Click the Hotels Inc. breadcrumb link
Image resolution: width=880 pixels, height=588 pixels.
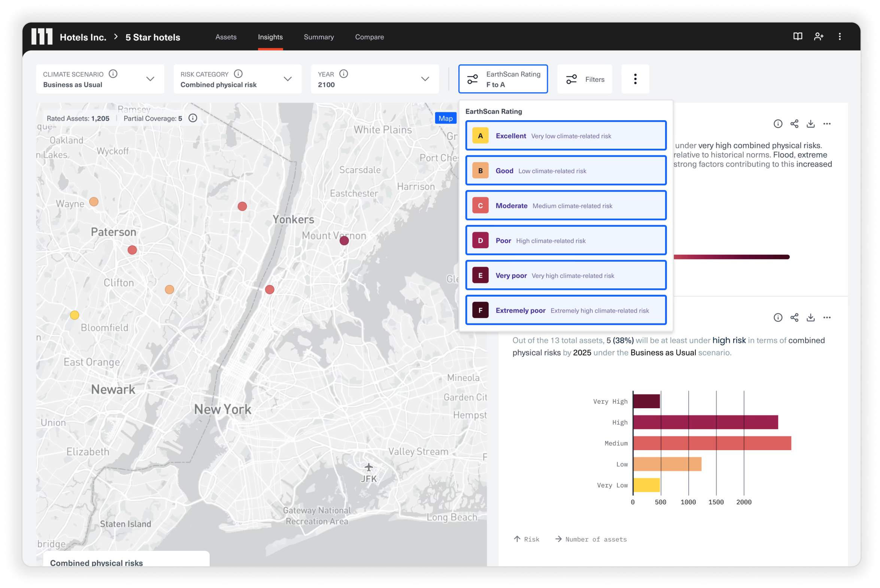[x=83, y=37]
